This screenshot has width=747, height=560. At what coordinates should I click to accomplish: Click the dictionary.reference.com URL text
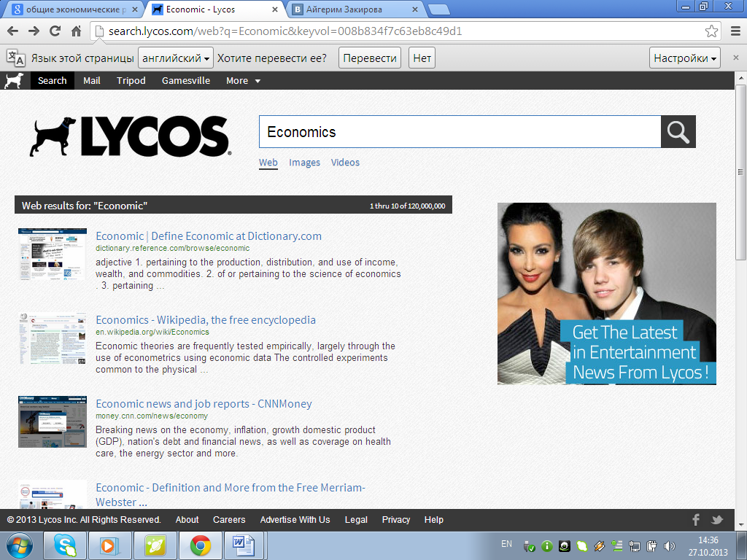[172, 248]
